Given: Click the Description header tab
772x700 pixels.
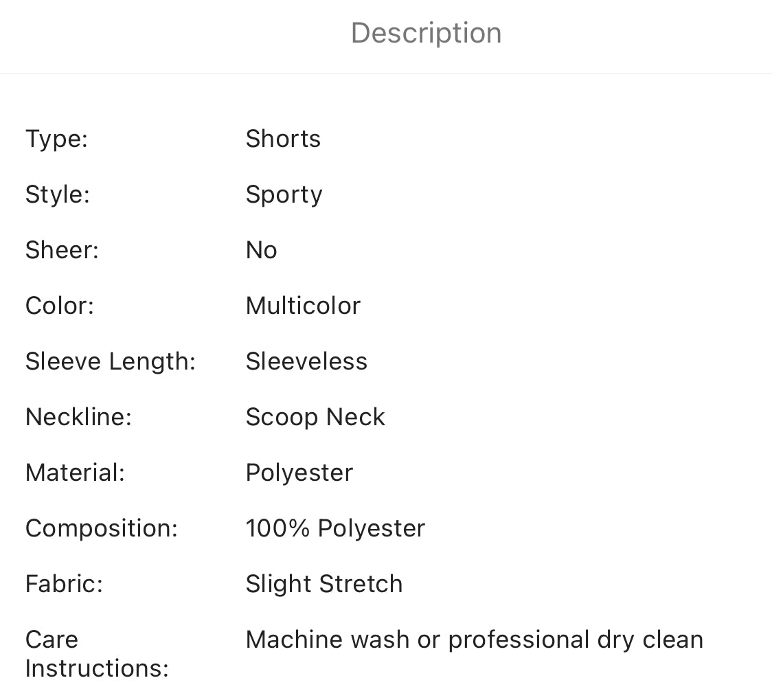Looking at the screenshot, I should click(x=426, y=33).
